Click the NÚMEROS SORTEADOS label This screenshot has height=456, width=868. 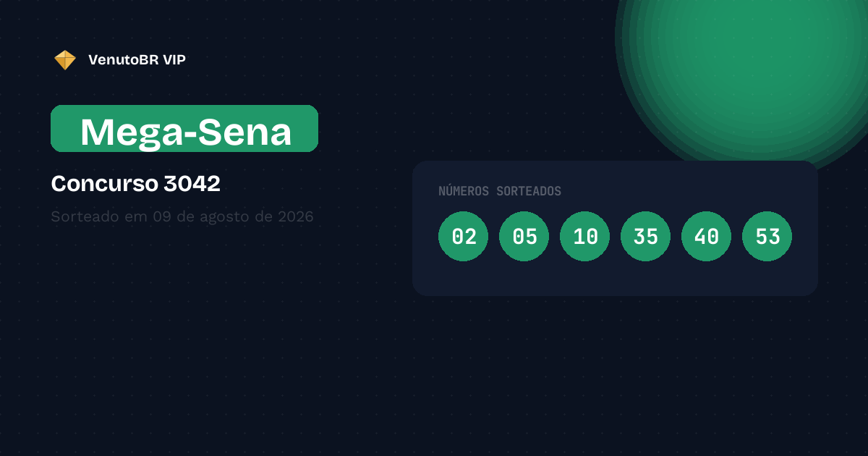coord(500,191)
